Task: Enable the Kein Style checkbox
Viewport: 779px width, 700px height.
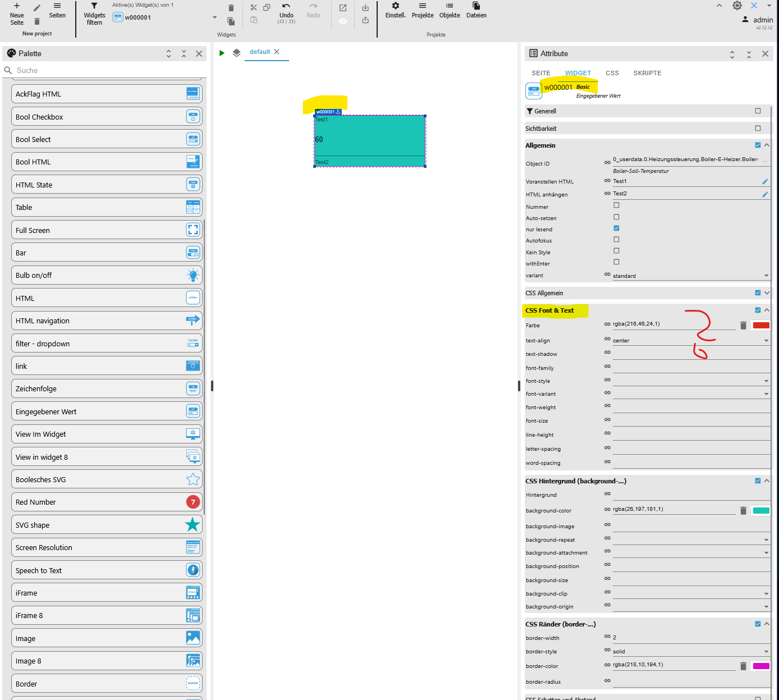Action: click(616, 250)
